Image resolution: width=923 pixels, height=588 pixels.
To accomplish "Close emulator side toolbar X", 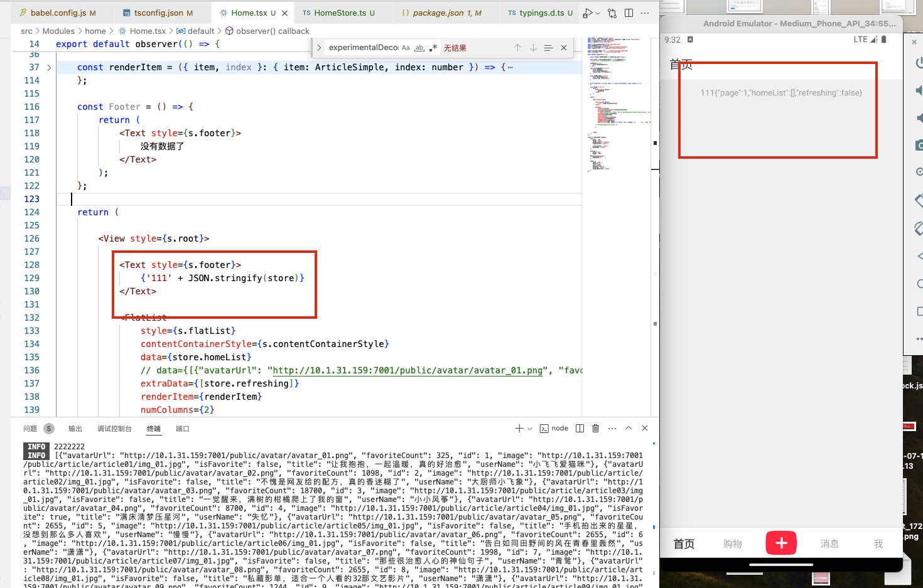I will pos(914,42).
